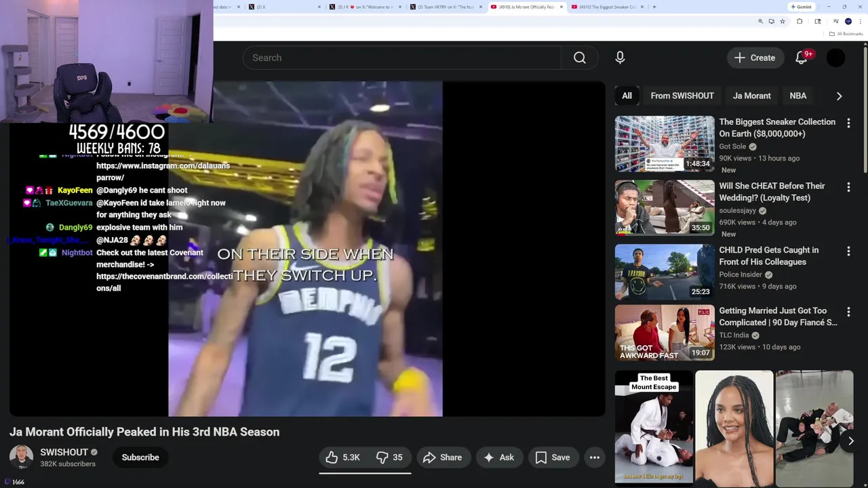
Task: Open Biggest Sneaker Collection video title
Action: pos(777,128)
